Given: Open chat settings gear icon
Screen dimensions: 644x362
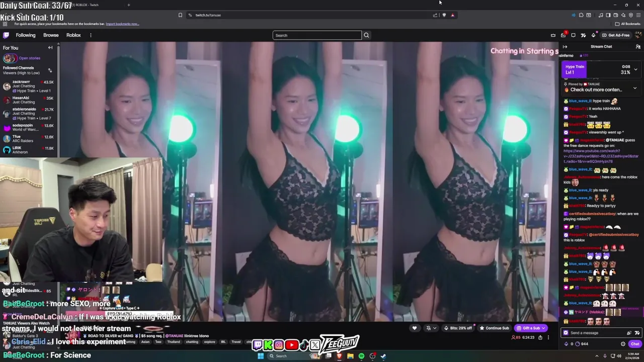Looking at the screenshot, I should [623, 344].
